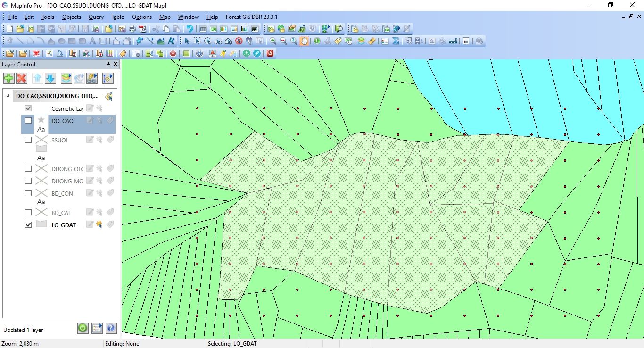Viewport: 644px width, 348px height.
Task: Click the green refresh button in Layer Control
Action: coord(83,328)
